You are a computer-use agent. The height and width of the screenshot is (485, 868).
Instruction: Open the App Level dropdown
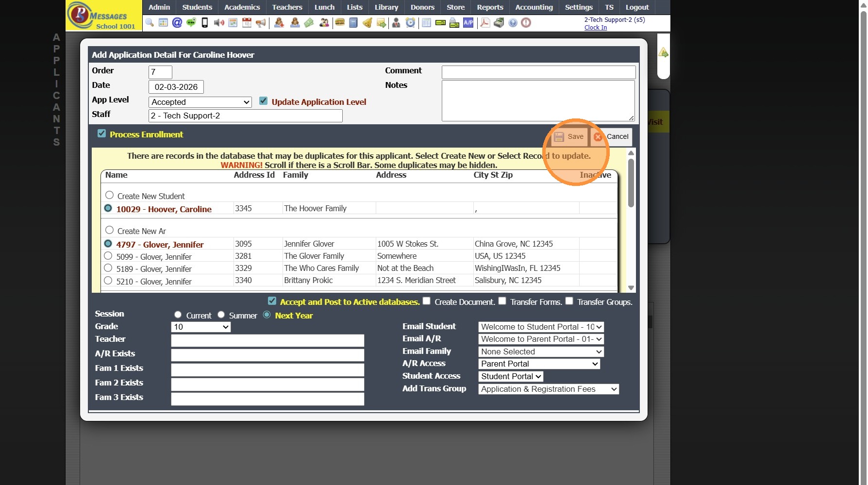tap(200, 102)
